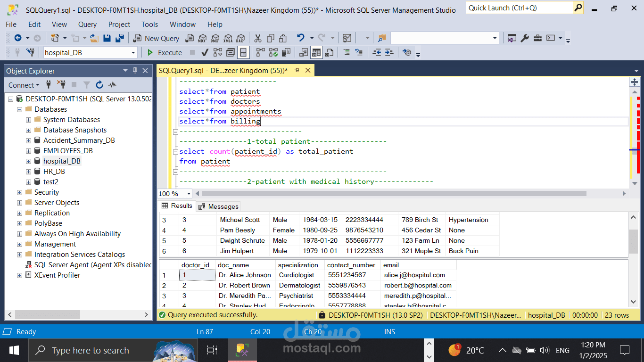The height and width of the screenshot is (362, 644).
Task: Click the MDX query icon
Action: (x=202, y=38)
